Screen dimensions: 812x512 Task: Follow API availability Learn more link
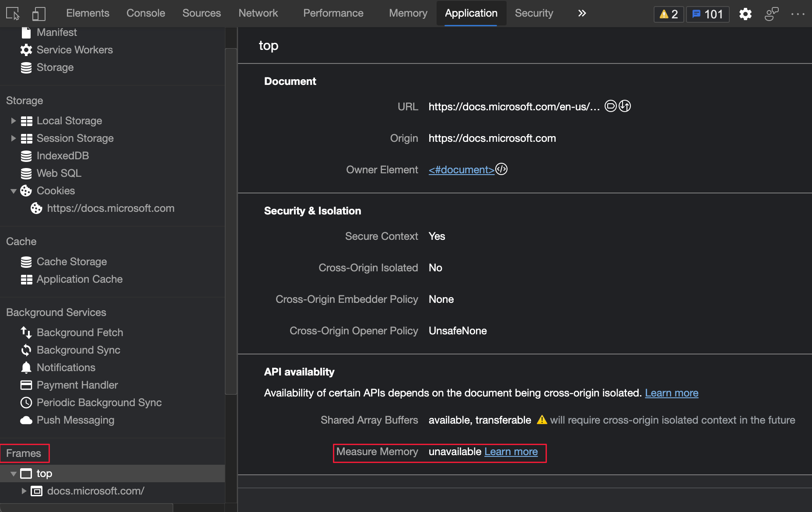[672, 393]
